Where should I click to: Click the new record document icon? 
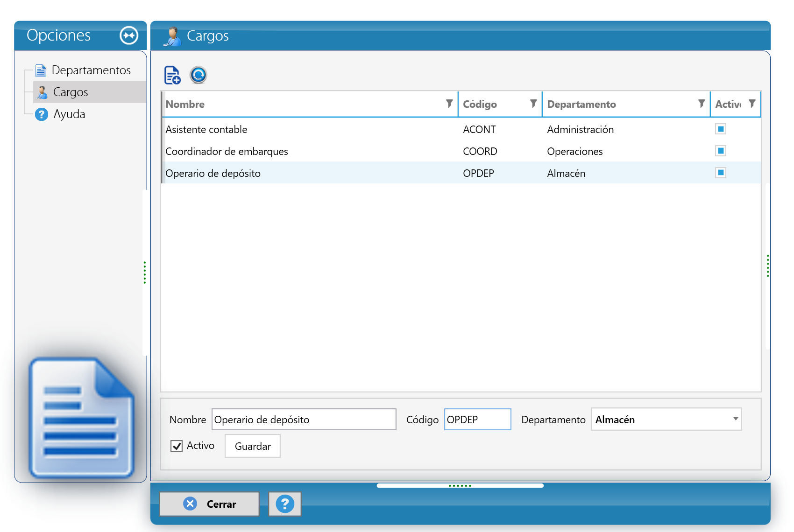coord(172,75)
